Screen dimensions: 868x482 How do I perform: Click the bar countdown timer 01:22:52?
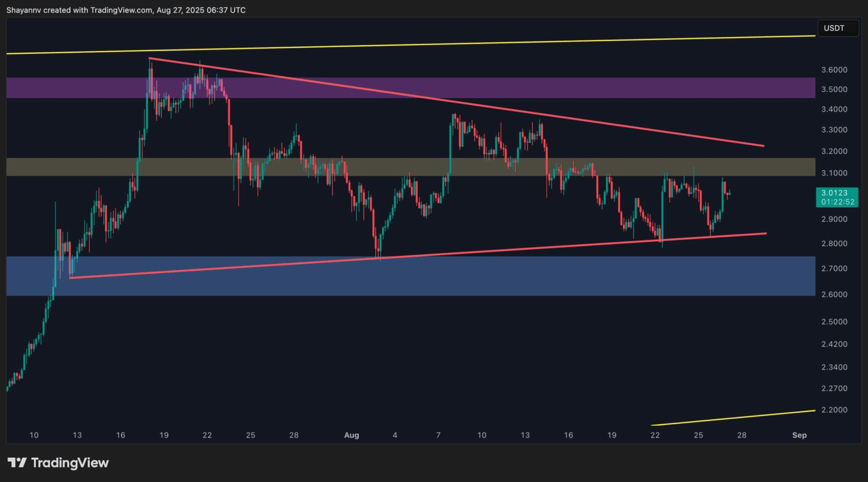[x=837, y=202]
